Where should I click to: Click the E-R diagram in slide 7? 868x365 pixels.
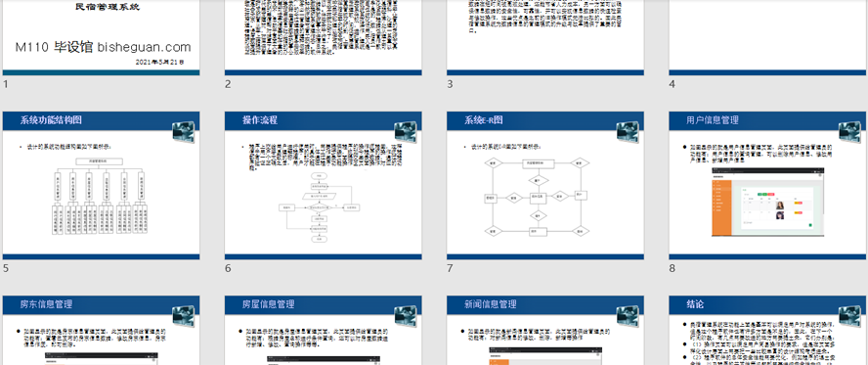click(537, 197)
